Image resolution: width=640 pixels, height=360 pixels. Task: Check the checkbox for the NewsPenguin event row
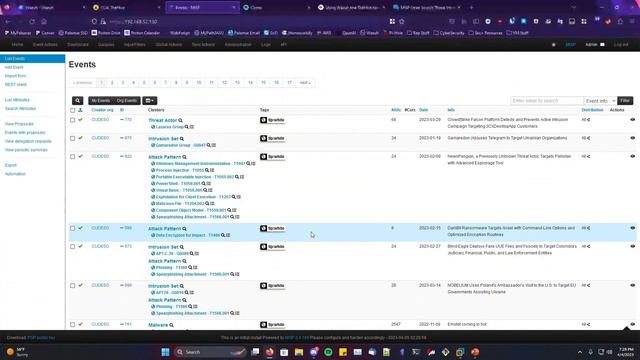(x=73, y=157)
